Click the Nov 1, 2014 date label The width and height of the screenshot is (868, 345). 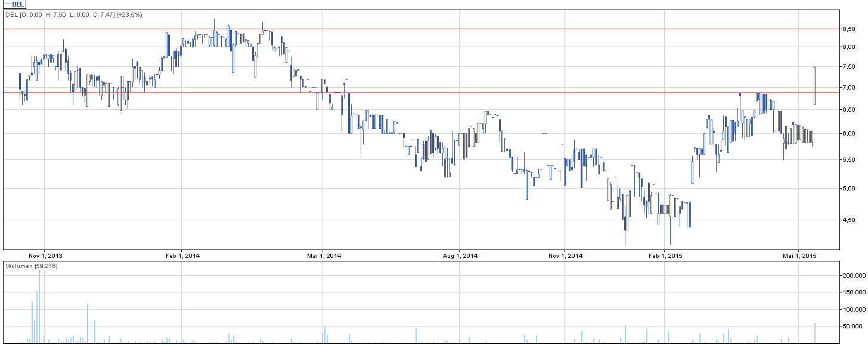coord(565,256)
